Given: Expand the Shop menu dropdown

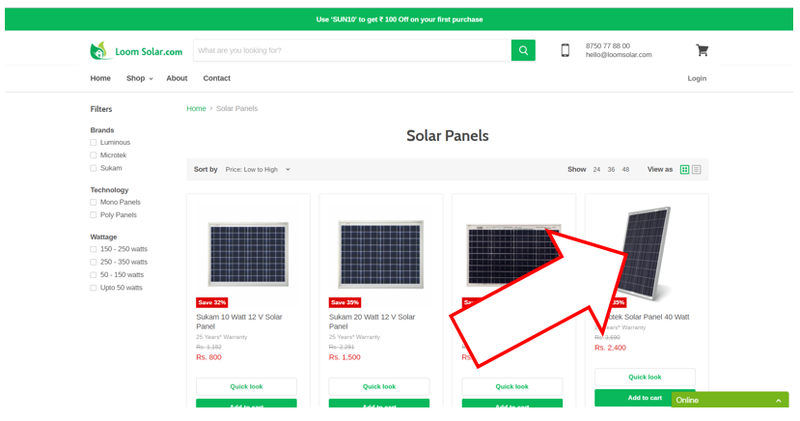Looking at the screenshot, I should (139, 78).
